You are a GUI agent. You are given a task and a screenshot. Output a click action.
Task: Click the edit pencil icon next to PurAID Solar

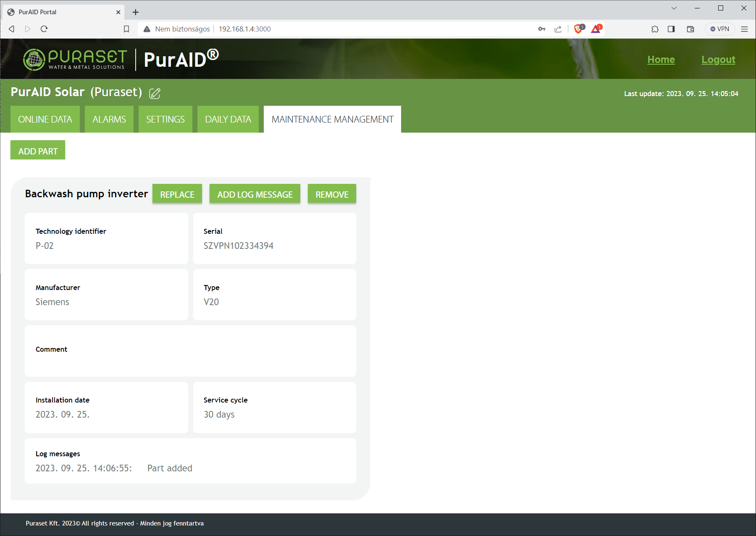[155, 93]
